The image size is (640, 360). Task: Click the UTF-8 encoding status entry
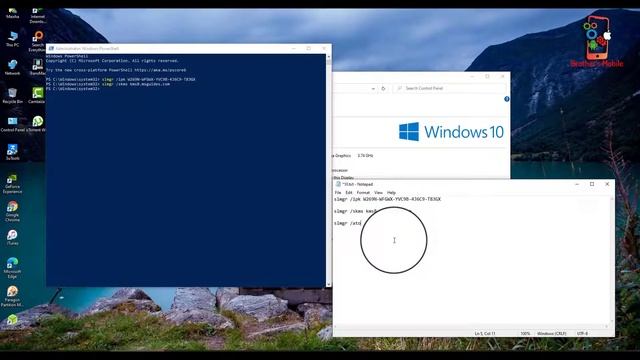[x=582, y=333]
